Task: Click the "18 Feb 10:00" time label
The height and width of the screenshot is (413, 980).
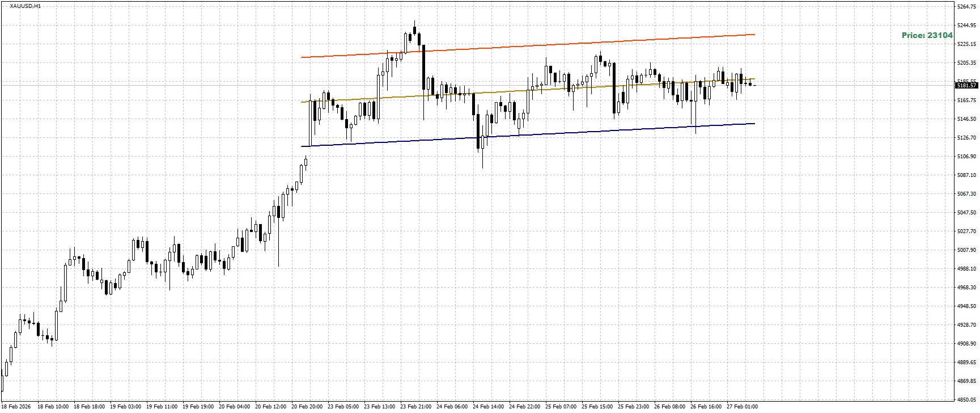Action: tap(53, 407)
